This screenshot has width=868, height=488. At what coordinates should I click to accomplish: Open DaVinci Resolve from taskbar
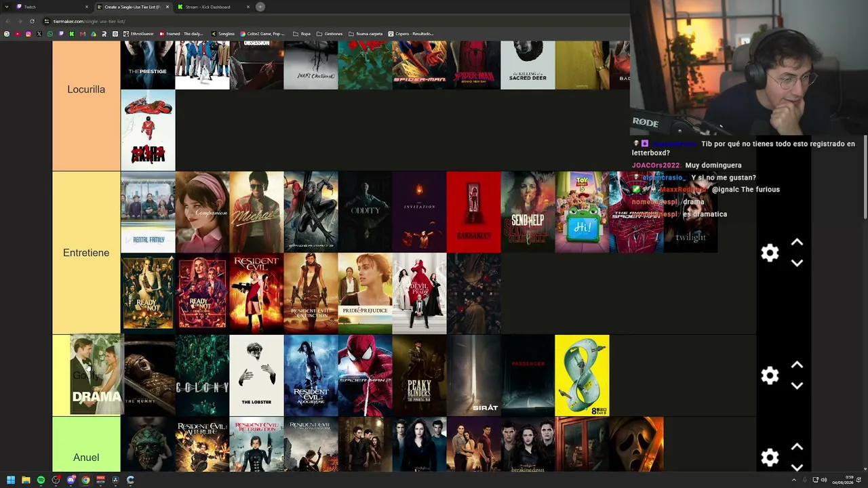click(115, 480)
